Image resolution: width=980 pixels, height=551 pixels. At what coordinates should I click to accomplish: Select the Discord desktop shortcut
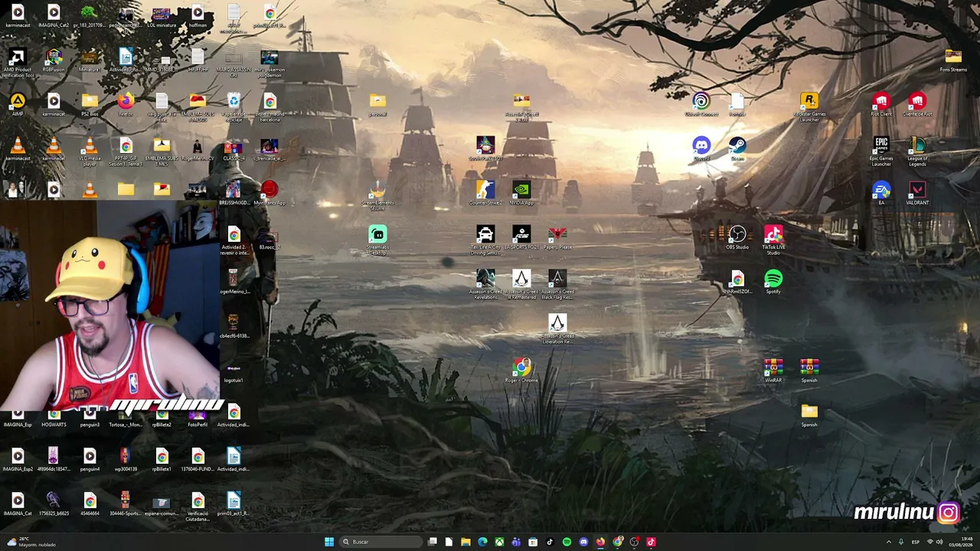(x=701, y=149)
